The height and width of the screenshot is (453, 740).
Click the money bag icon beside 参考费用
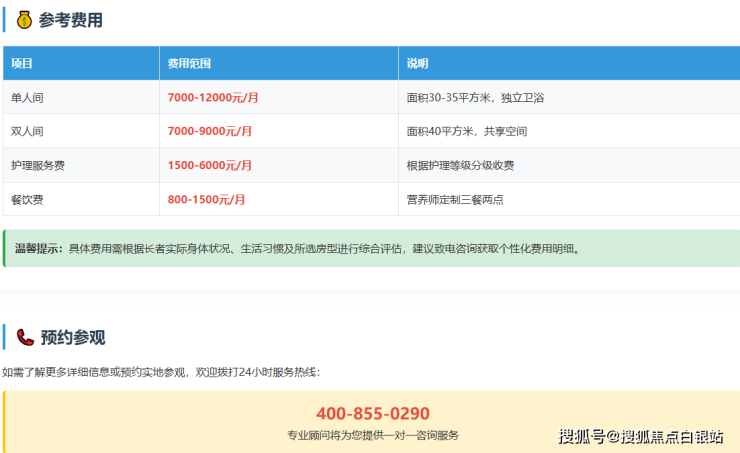point(24,20)
